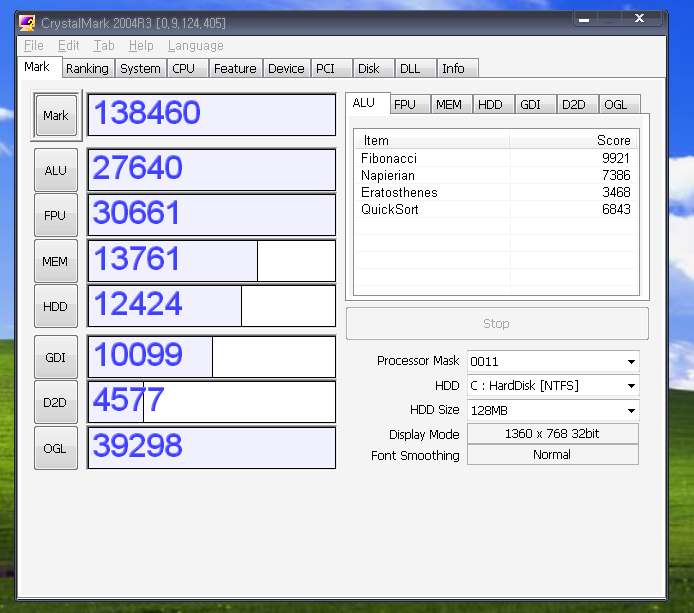Minimize the CrystalMark window
Viewport: 694px width, 613px height.
[584, 19]
